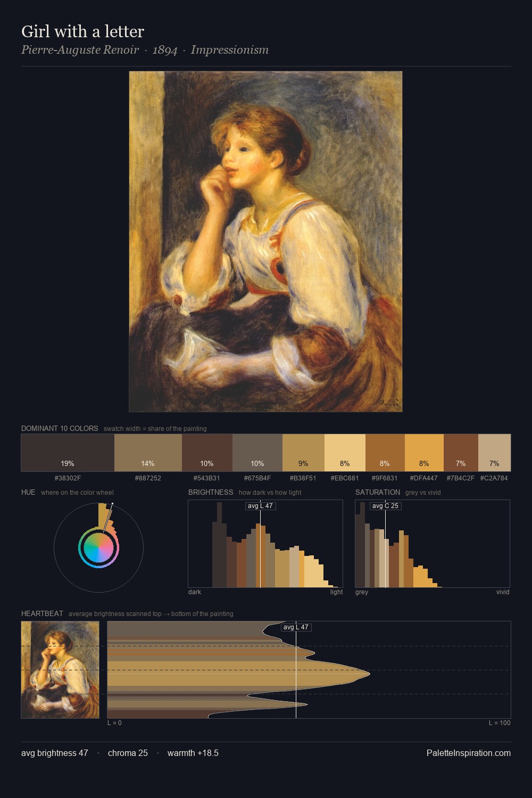Click the hex code #B38F51 label
The width and height of the screenshot is (532, 798).
coord(303,478)
